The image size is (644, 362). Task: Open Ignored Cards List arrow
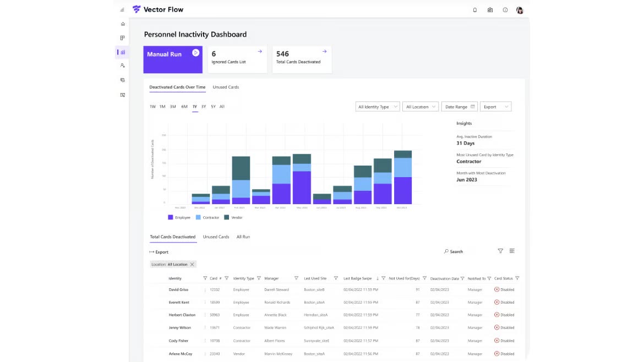coord(260,52)
